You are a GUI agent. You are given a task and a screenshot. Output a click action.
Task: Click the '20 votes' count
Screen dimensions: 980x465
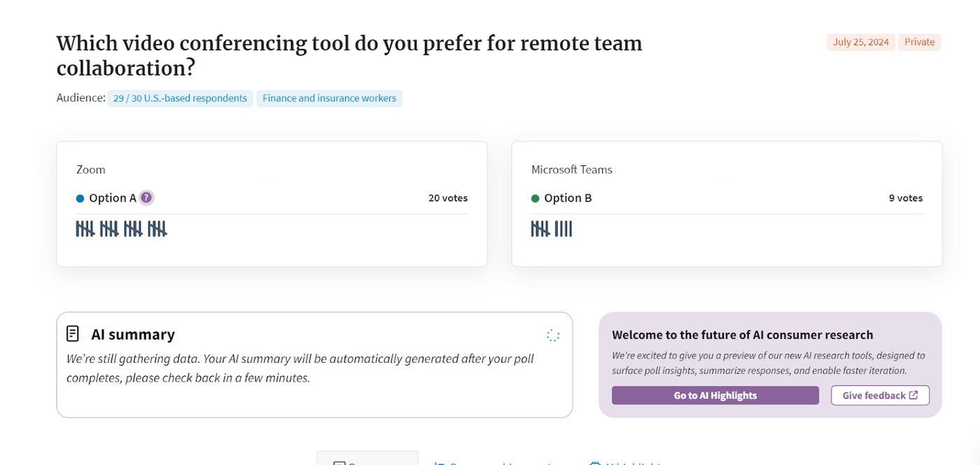point(448,198)
